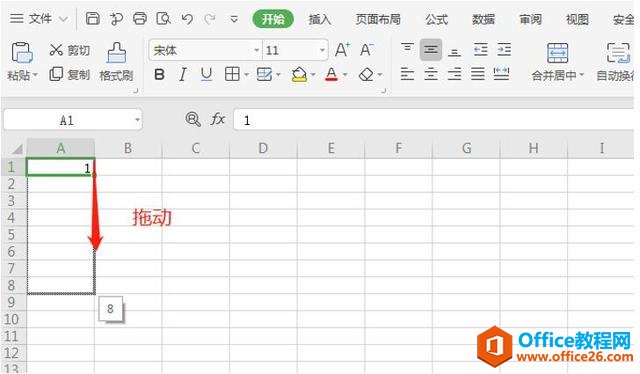Click the formula bar input

coord(433,120)
